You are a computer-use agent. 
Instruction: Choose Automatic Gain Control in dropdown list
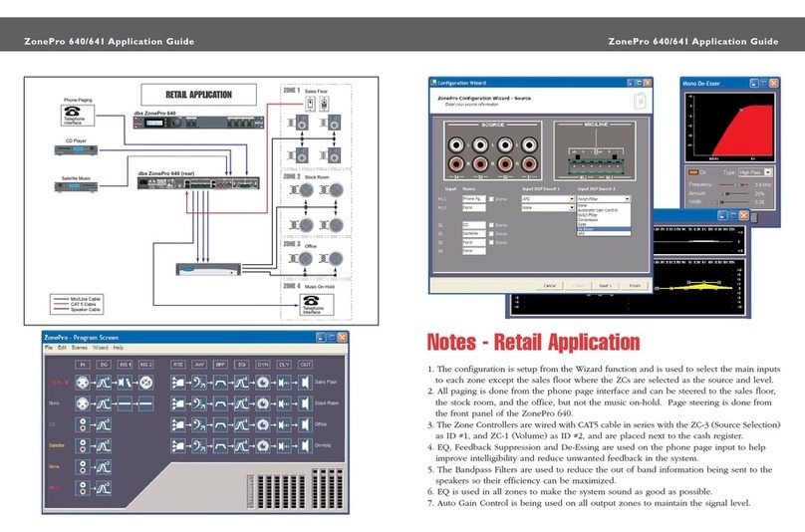pos(603,210)
